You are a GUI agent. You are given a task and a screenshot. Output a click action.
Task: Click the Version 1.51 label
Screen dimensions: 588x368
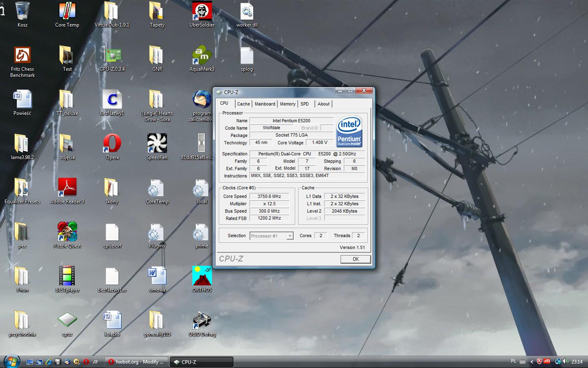coord(352,247)
